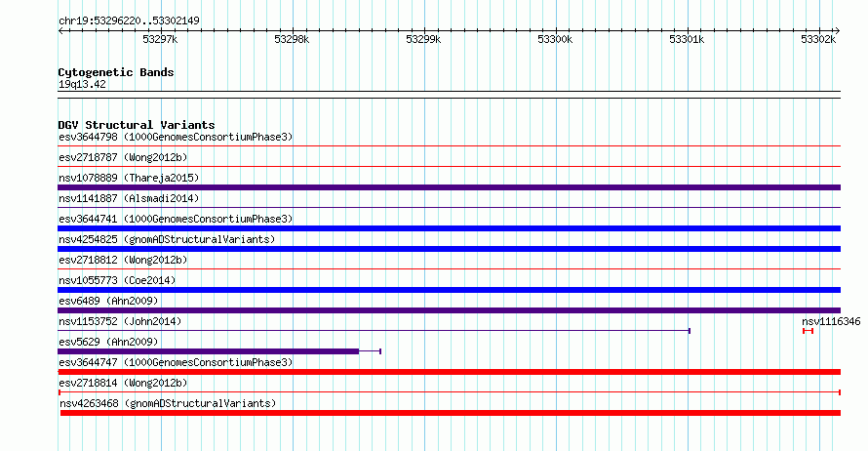The height and width of the screenshot is (451, 868).
Task: Click the ruler's left arrow end
Action: [x=60, y=31]
